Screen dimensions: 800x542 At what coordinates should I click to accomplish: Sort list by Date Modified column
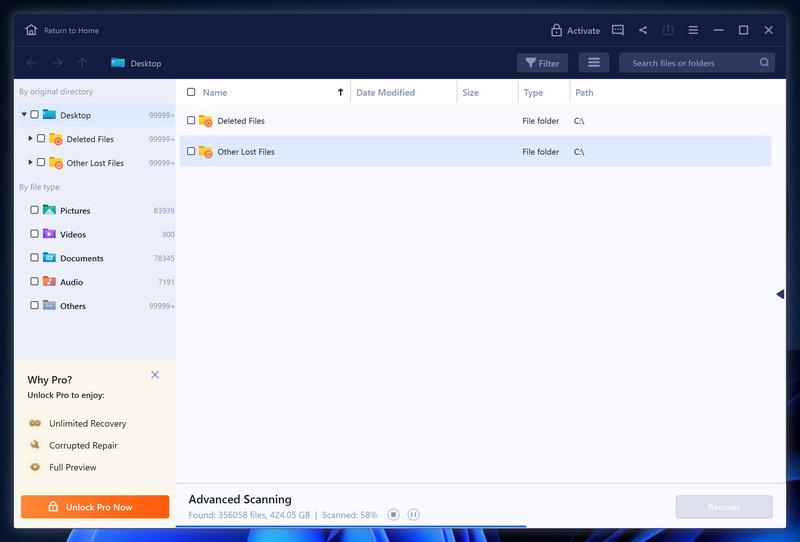pos(385,92)
